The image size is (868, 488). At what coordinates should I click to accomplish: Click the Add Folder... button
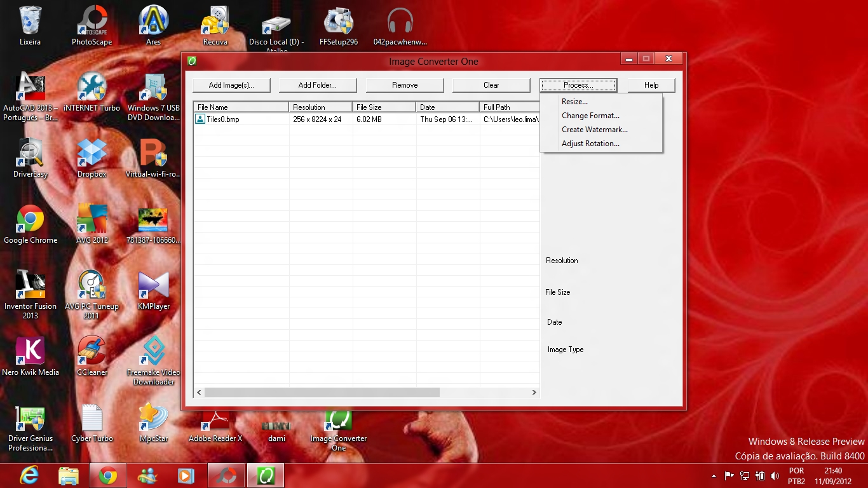pos(318,85)
